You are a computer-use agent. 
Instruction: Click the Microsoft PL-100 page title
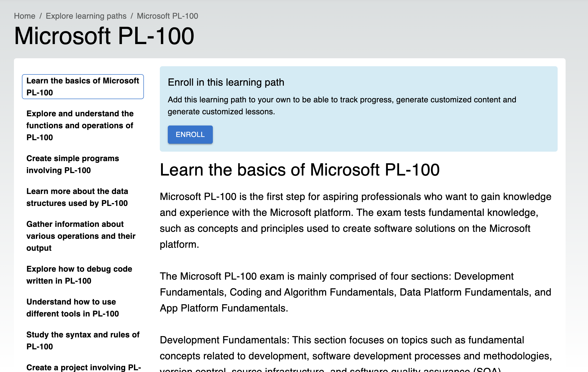pos(104,36)
